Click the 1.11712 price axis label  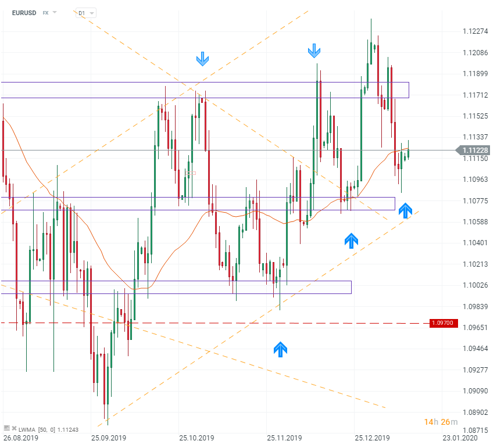475,95
